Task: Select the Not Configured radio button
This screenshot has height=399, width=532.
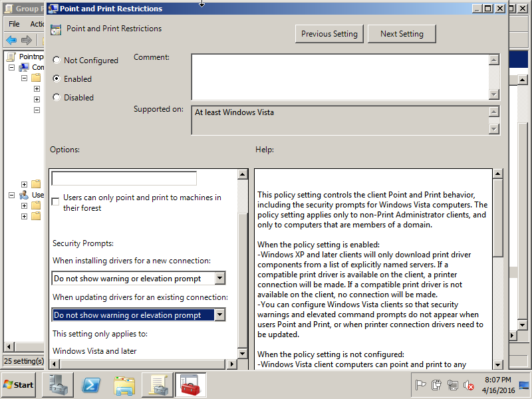Action: point(57,61)
